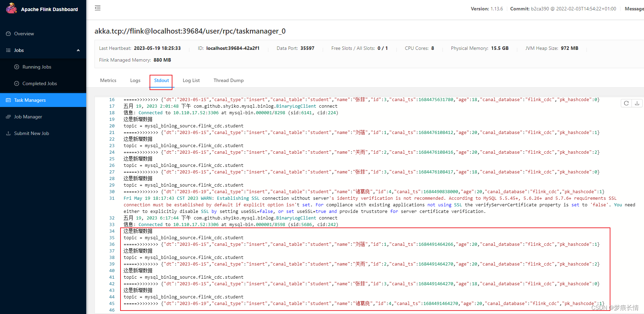Click the Completed Jobs check-circle icon

click(17, 83)
